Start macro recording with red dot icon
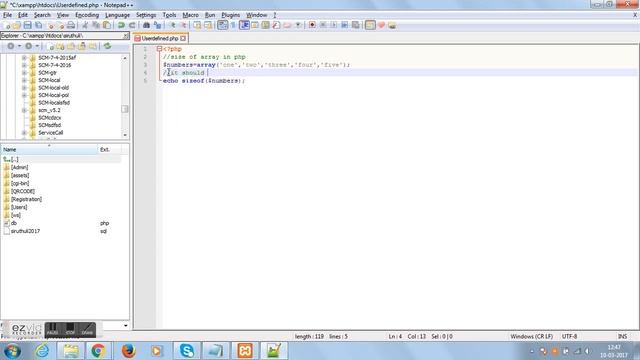 (x=312, y=25)
